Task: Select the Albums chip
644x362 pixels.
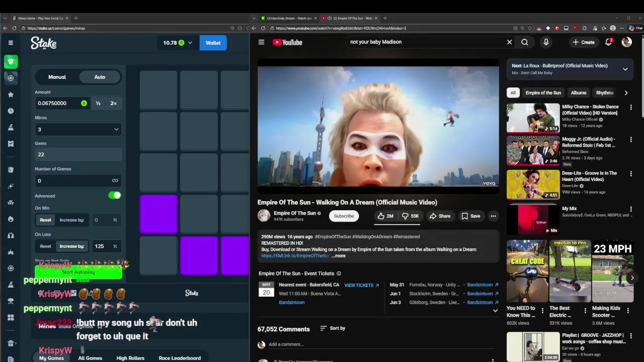Action: 578,93
